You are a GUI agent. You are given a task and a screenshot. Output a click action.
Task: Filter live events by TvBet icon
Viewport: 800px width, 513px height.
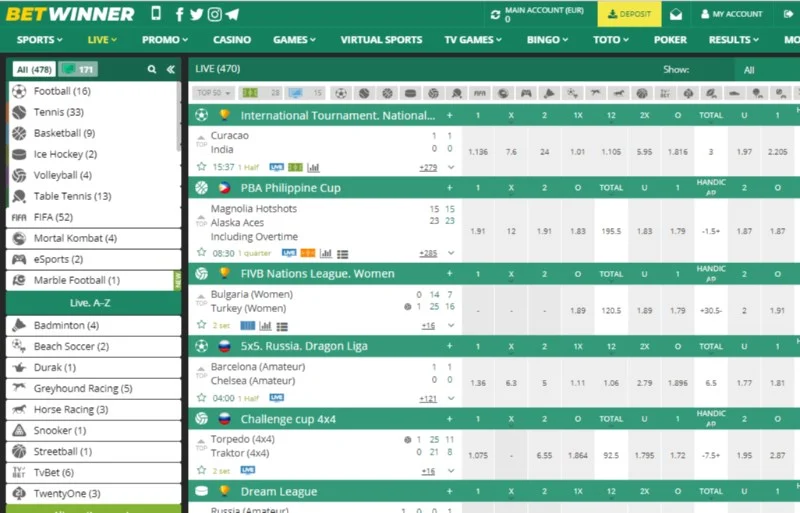click(665, 93)
